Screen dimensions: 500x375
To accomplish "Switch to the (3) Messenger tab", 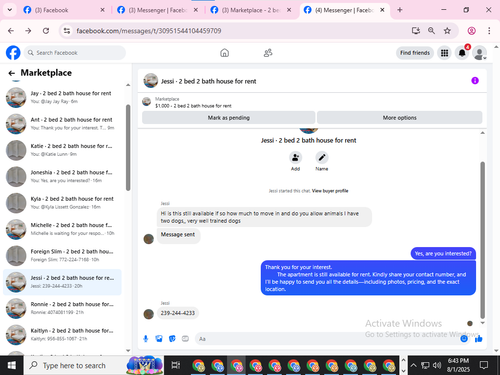I will pyautogui.click(x=157, y=10).
